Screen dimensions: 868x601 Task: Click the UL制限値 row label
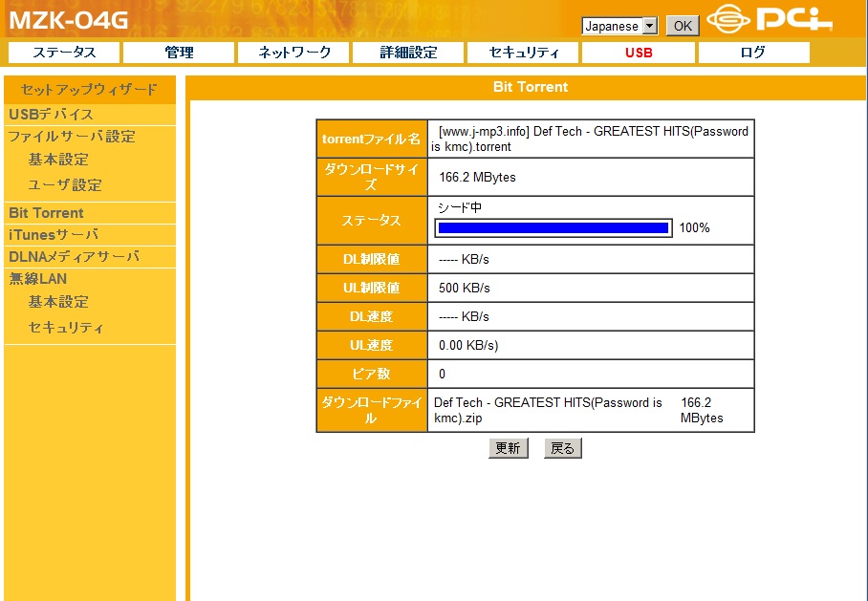(372, 288)
